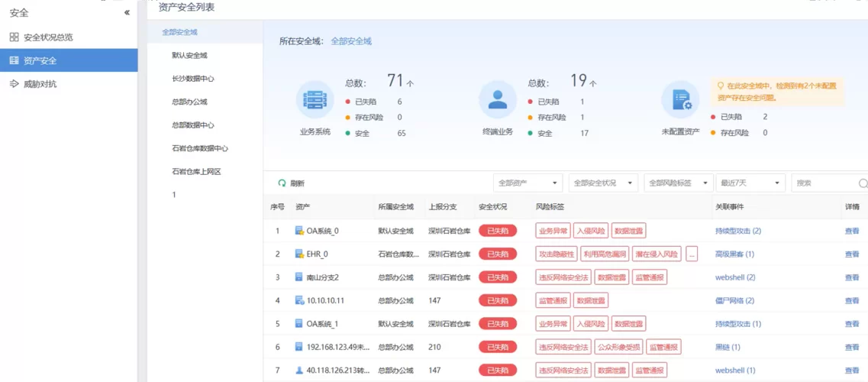
Task: Click the green refresh icon beside 刷新
Action: pyautogui.click(x=281, y=183)
